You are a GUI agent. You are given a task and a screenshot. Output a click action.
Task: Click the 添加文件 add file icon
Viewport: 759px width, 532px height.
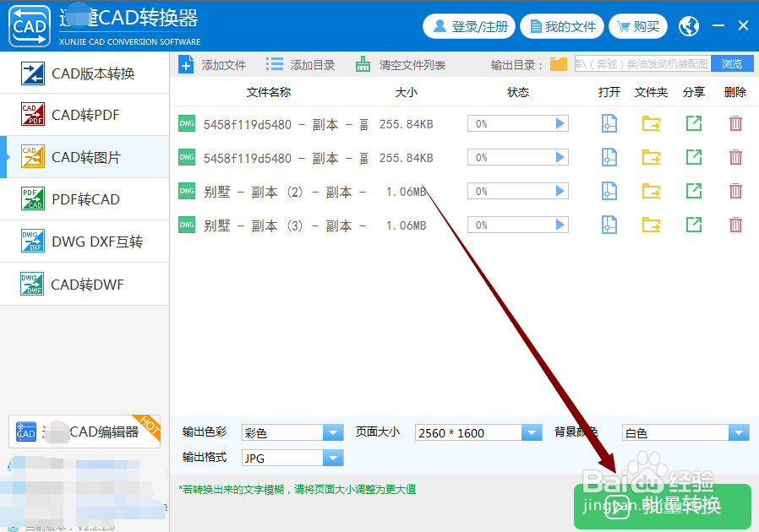pyautogui.click(x=186, y=63)
